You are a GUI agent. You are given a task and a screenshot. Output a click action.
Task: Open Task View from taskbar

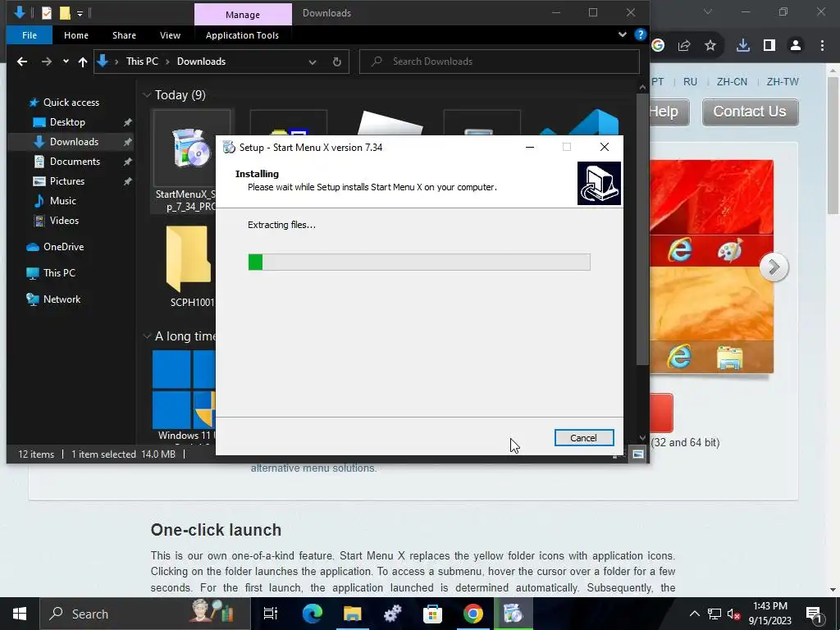point(271,614)
